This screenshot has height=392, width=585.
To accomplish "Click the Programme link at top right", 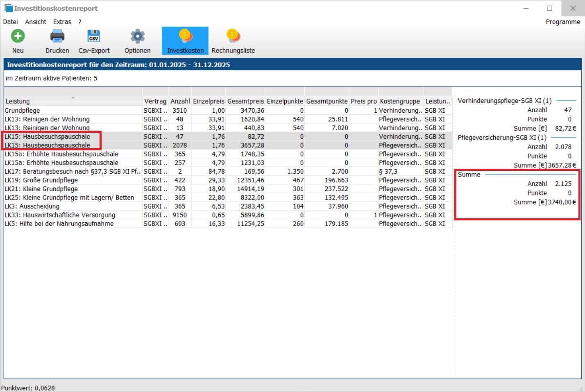I will coord(562,22).
